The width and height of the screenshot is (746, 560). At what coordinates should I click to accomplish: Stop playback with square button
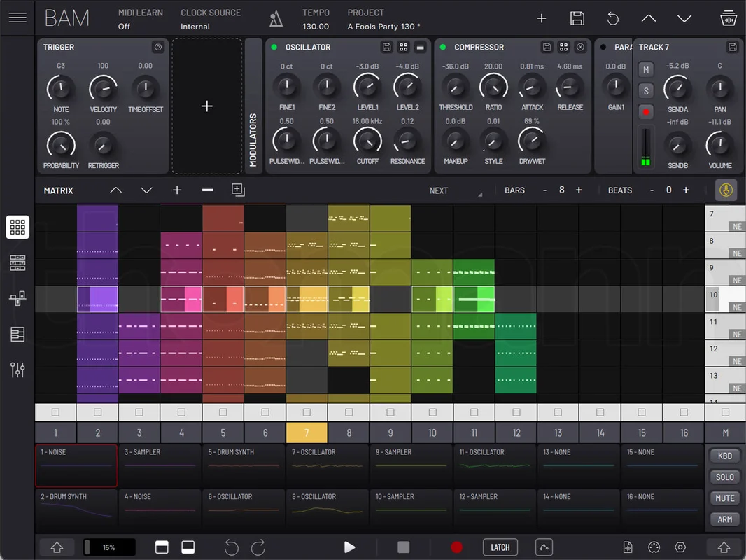404,547
